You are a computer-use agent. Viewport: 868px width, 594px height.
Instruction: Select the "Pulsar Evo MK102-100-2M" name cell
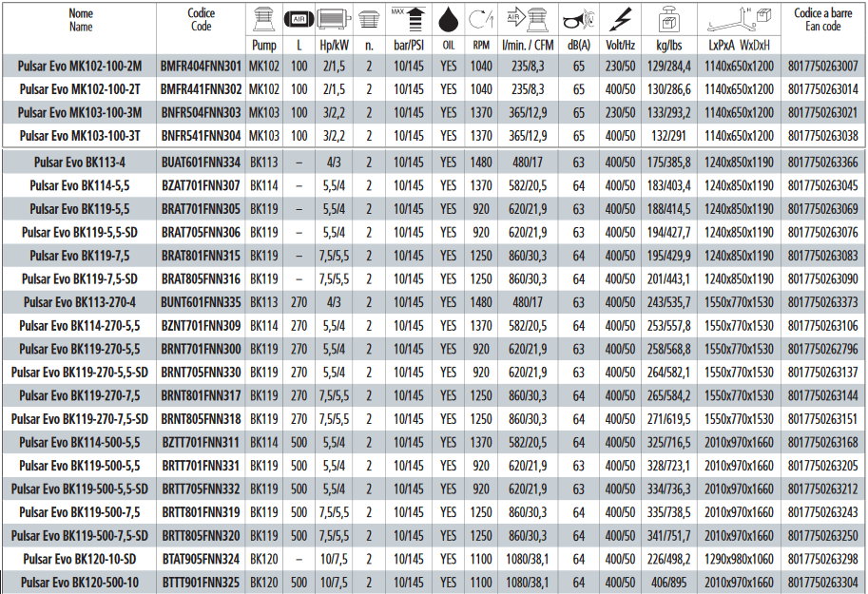80,67
